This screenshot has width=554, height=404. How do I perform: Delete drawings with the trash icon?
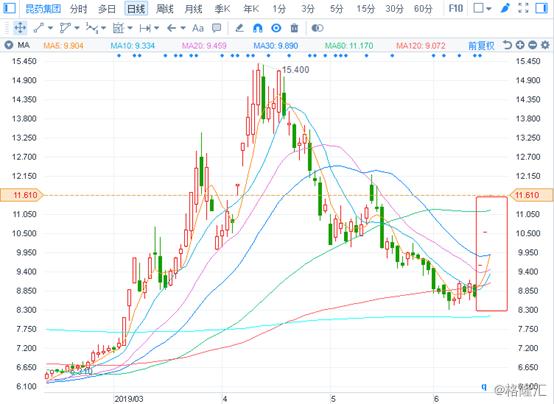point(294,28)
